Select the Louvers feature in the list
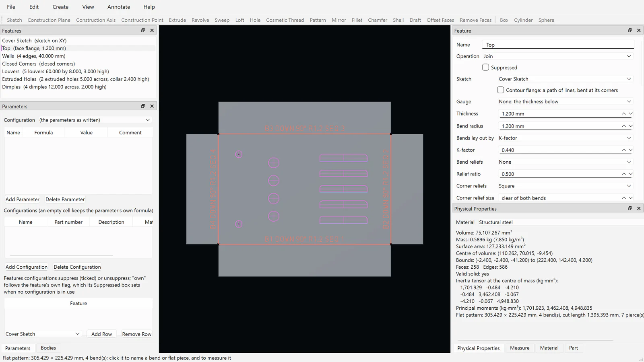644x362 pixels. (x=78, y=72)
